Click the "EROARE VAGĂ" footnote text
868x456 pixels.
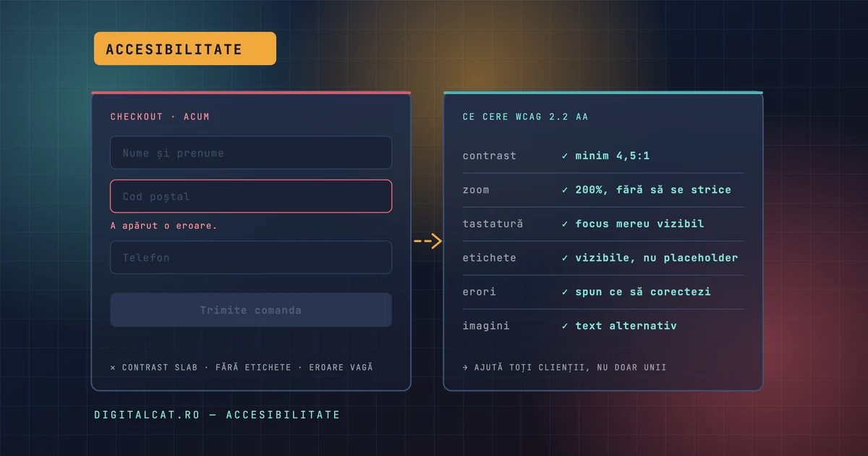pyautogui.click(x=341, y=368)
